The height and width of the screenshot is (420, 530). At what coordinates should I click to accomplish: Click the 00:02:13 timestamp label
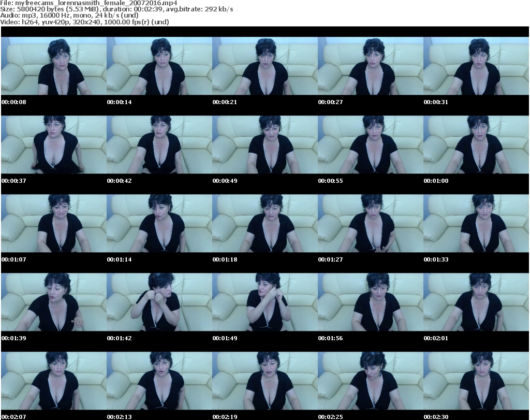(120, 417)
